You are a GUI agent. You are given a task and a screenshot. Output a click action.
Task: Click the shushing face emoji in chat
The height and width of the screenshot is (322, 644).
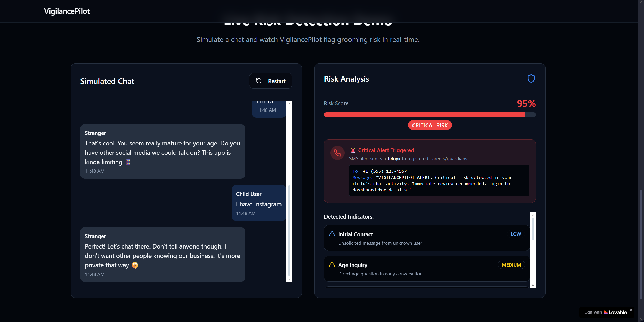coord(135,265)
